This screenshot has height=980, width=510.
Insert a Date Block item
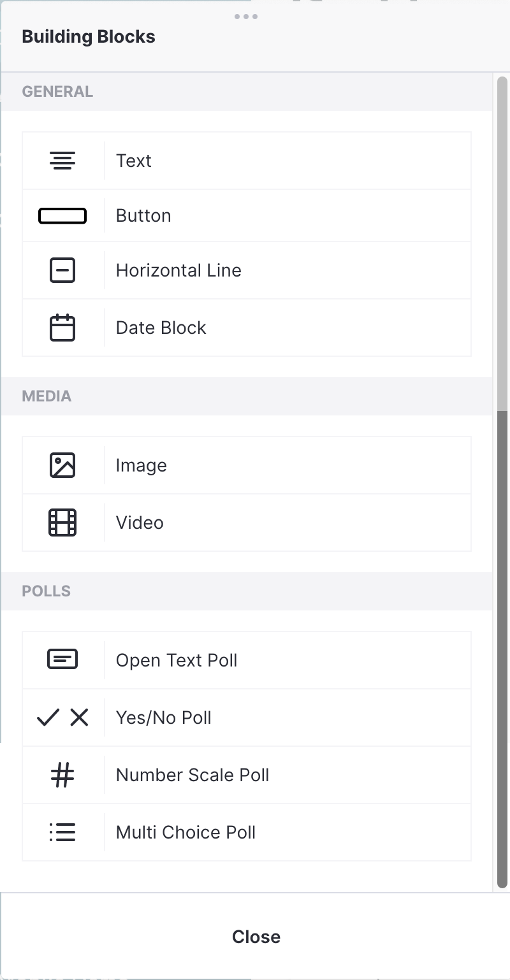point(247,328)
